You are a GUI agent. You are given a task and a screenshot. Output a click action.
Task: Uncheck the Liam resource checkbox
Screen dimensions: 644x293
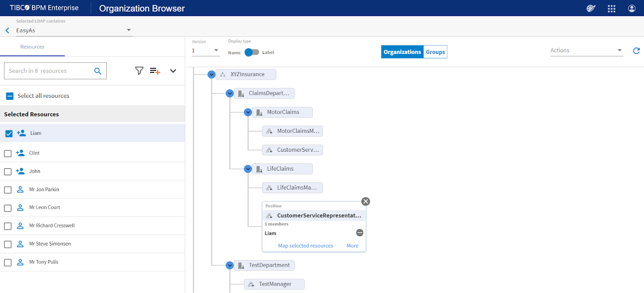[x=9, y=134]
